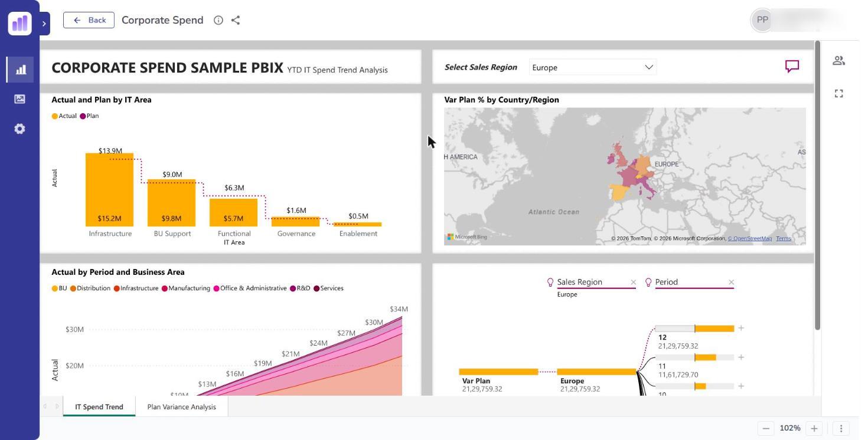Viewport: 868px width, 440px height.
Task: Open the comments speech bubble icon
Action: click(792, 66)
